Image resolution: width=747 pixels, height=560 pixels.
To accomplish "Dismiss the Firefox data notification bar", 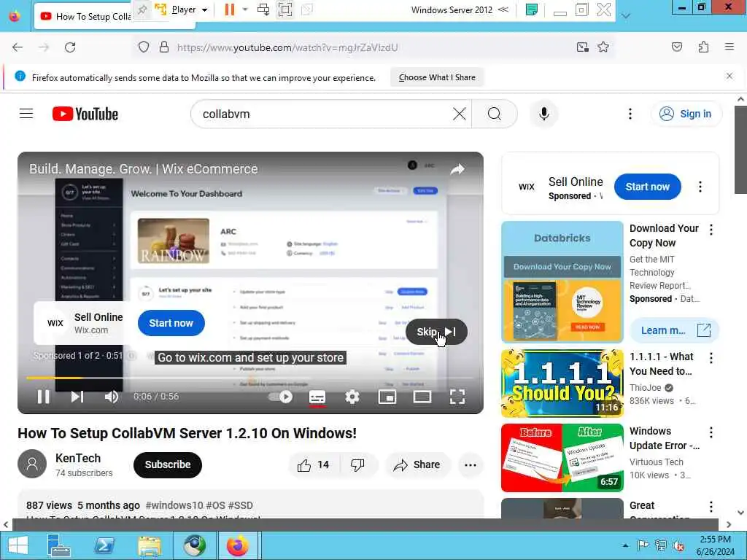I will pos(729,76).
